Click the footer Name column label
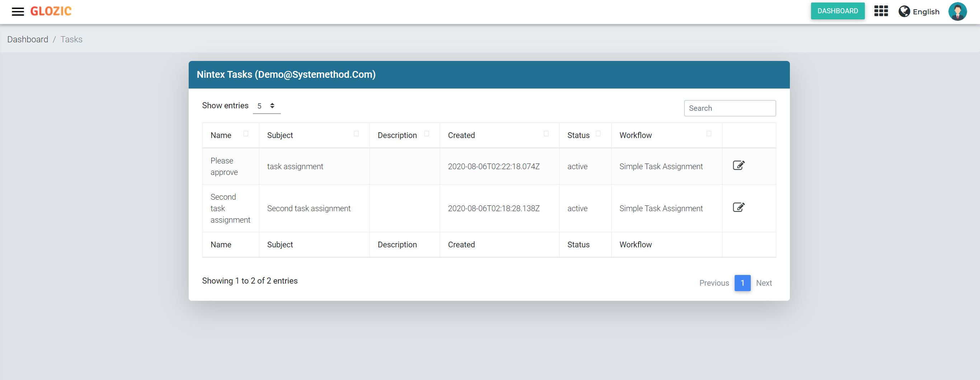 coord(221,244)
